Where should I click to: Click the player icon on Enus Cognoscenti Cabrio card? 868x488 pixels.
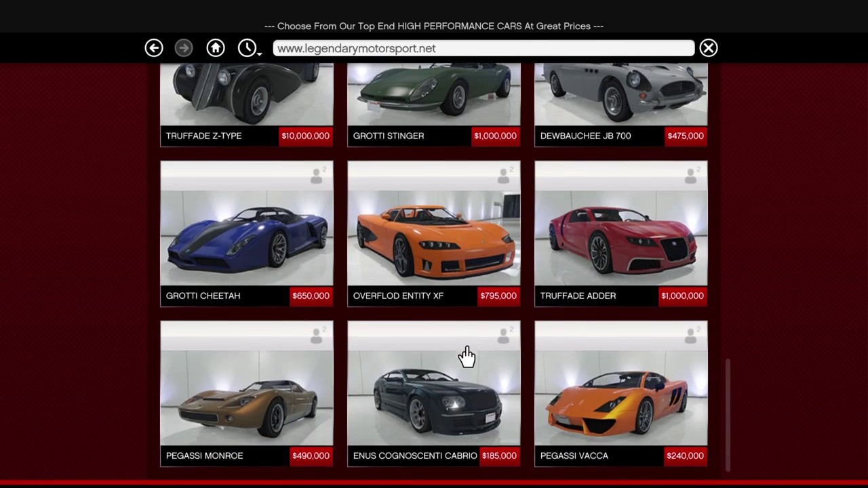click(x=505, y=335)
